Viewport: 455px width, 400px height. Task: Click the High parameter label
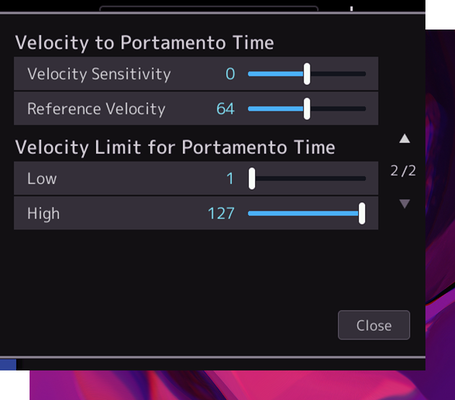click(x=44, y=214)
